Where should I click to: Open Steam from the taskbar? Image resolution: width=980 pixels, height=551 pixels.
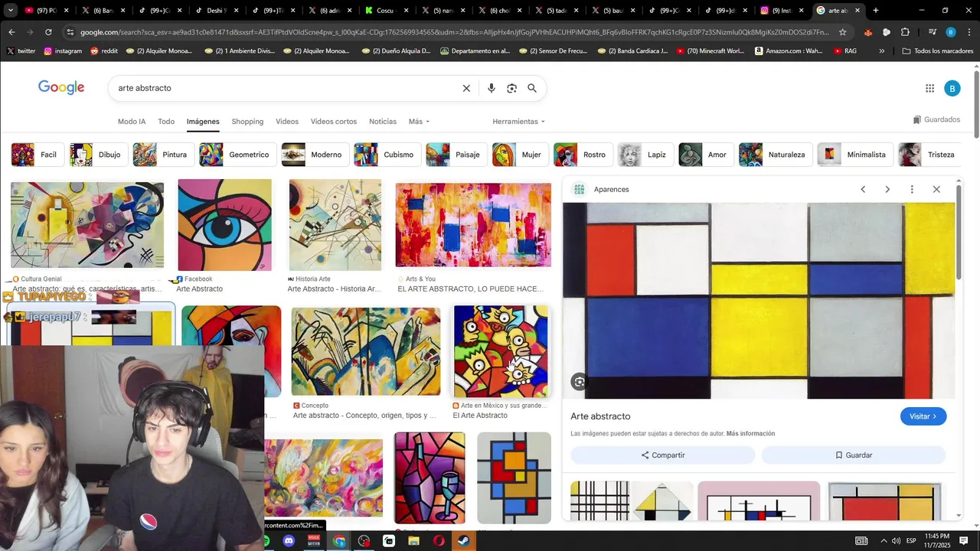464,541
